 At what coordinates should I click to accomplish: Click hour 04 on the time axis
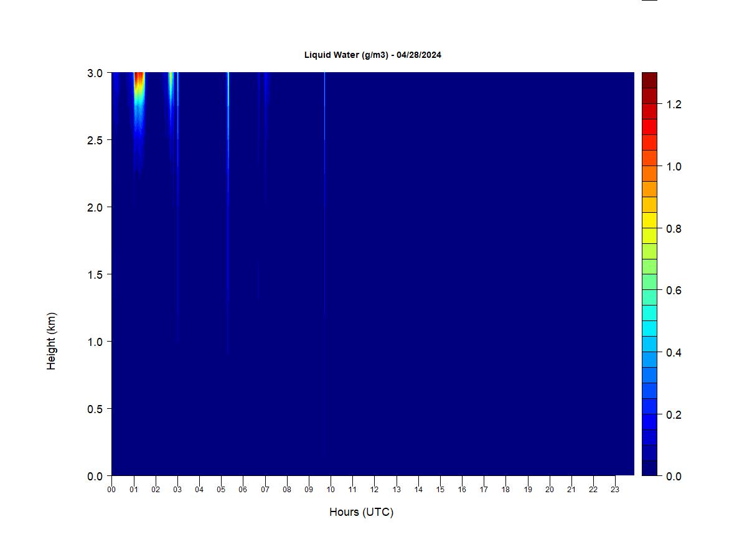(199, 490)
